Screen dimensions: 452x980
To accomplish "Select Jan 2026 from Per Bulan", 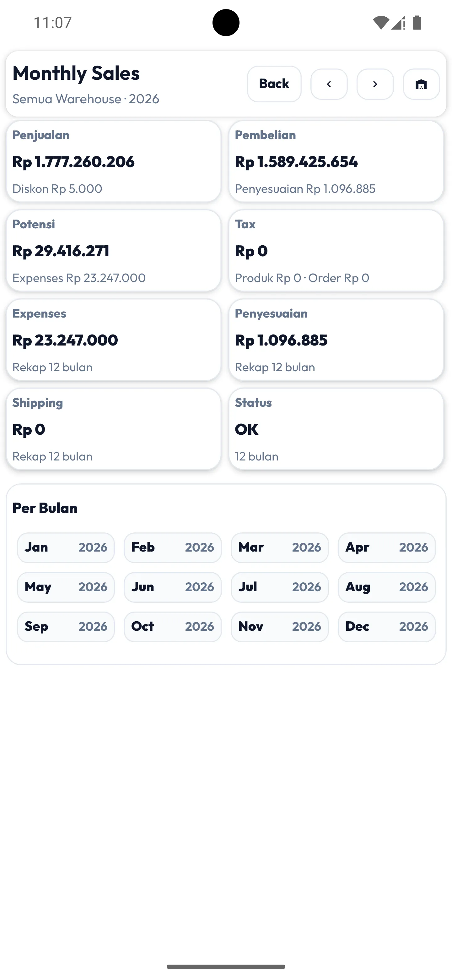I will coord(65,547).
